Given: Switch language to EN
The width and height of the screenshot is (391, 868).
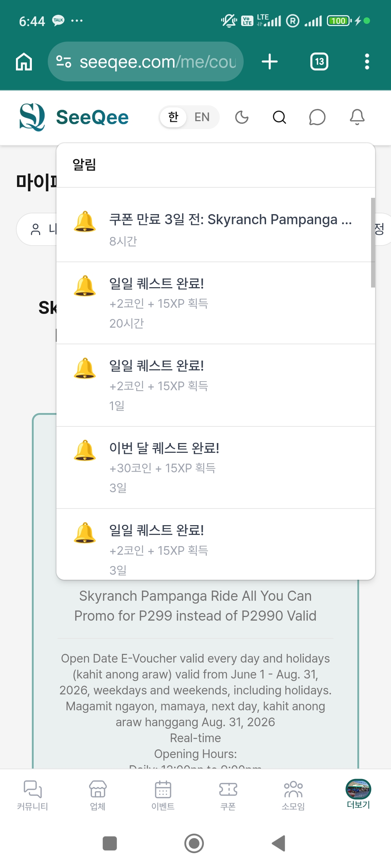Looking at the screenshot, I should [x=202, y=117].
